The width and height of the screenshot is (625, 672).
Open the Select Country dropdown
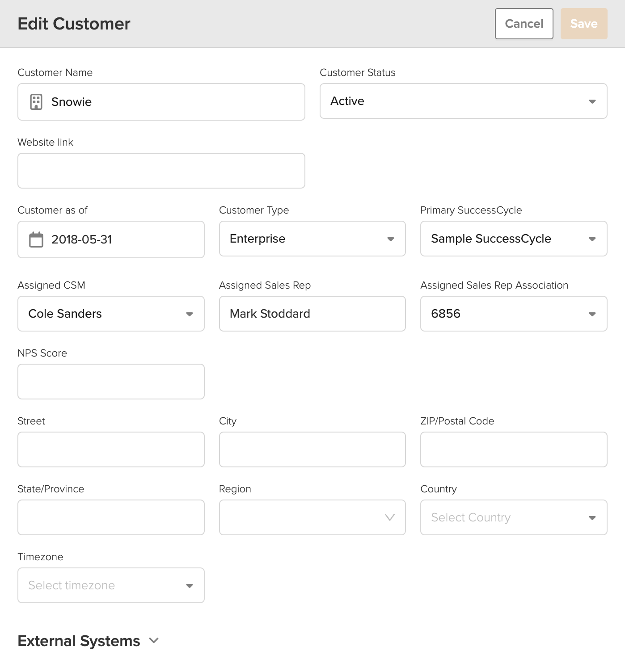coord(514,517)
